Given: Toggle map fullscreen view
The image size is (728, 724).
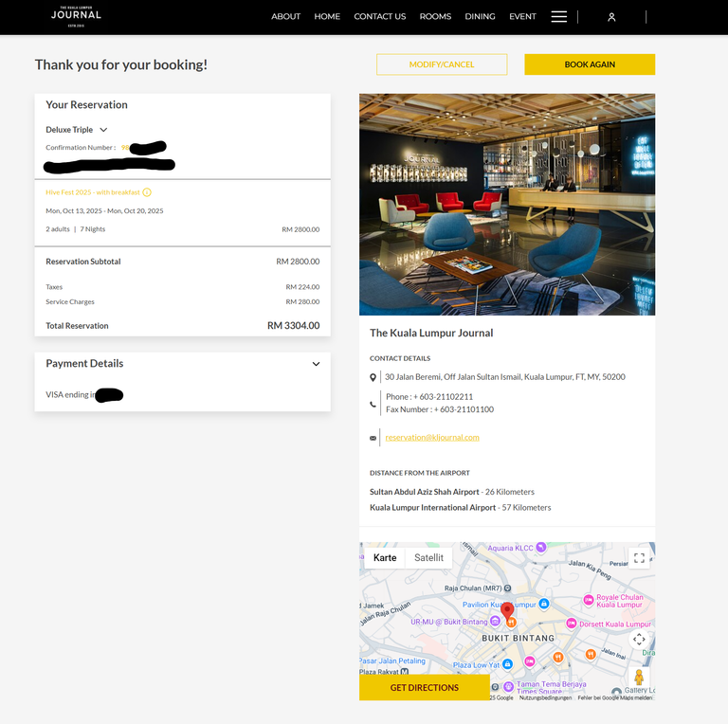Looking at the screenshot, I should coord(639,557).
